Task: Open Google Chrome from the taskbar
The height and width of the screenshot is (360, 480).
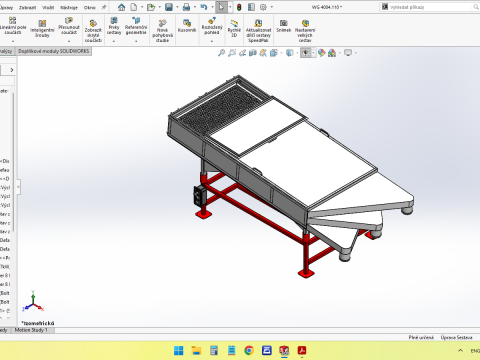Action: pos(249,350)
